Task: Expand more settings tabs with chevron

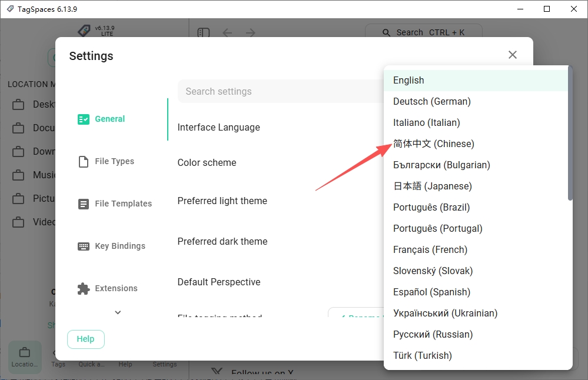Action: tap(118, 312)
